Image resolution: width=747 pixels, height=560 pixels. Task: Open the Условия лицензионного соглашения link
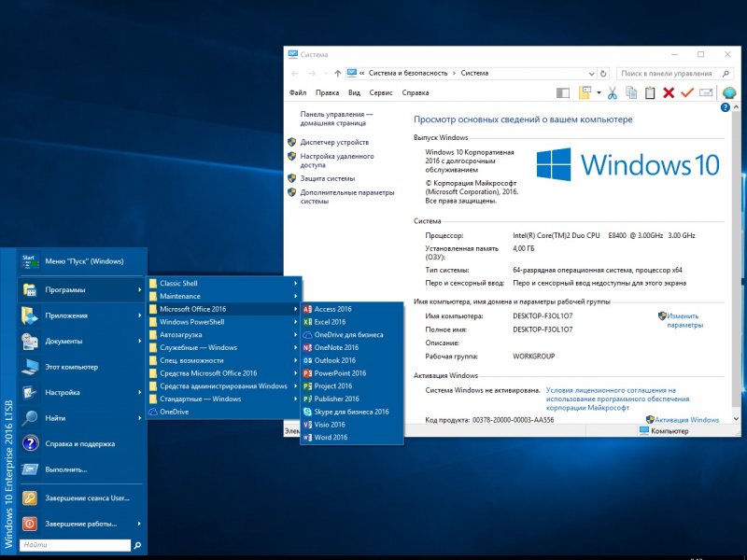pyautogui.click(x=617, y=399)
